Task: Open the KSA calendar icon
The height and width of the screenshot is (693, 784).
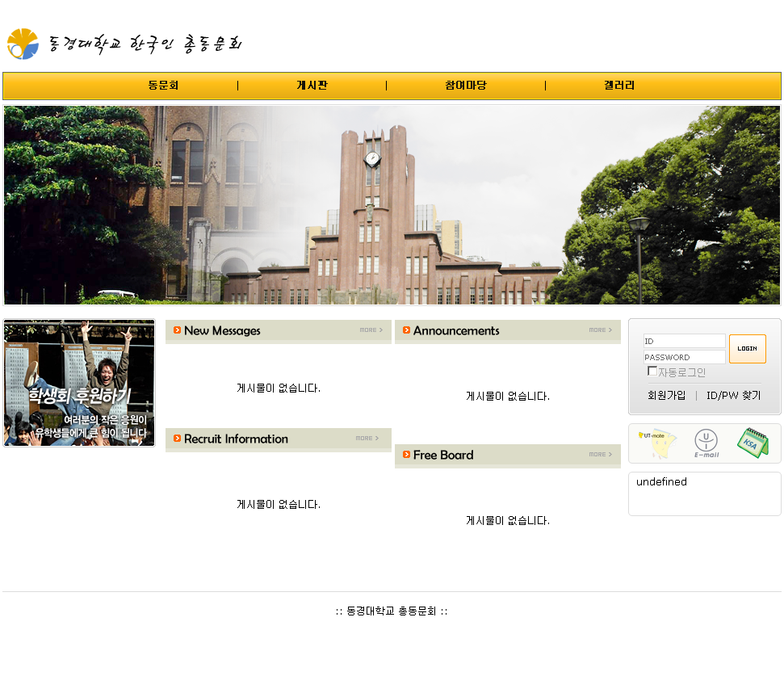Action: 753,443
